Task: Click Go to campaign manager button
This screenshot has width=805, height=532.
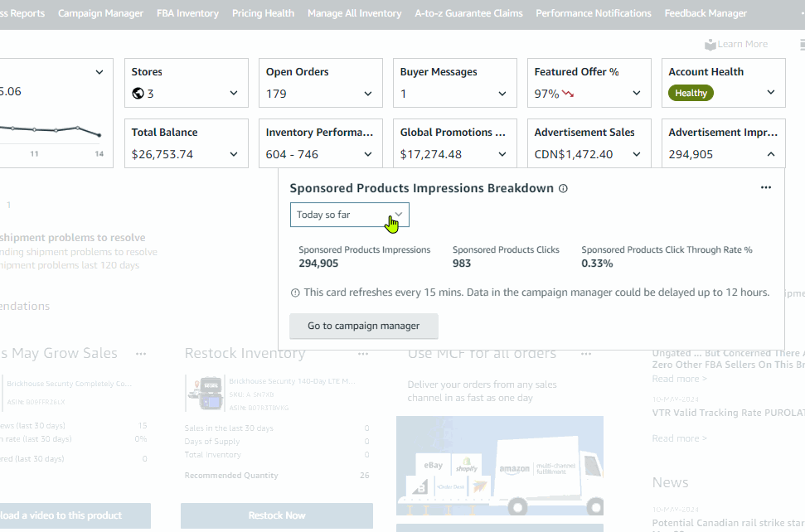Action: click(363, 326)
